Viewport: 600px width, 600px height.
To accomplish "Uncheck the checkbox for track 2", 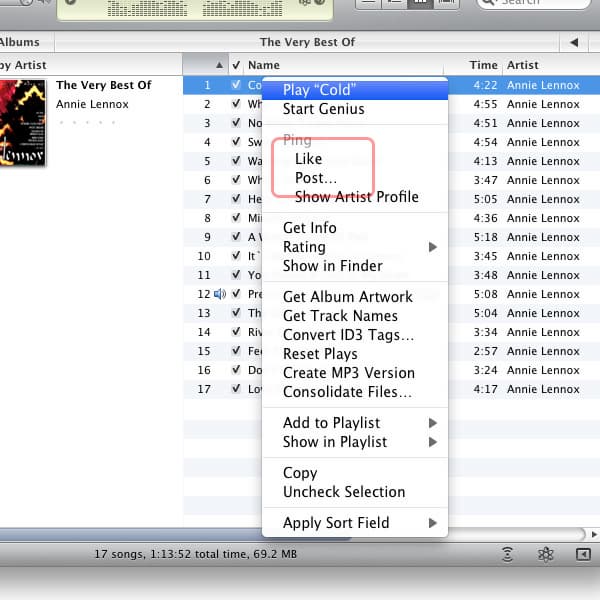I will pos(236,104).
